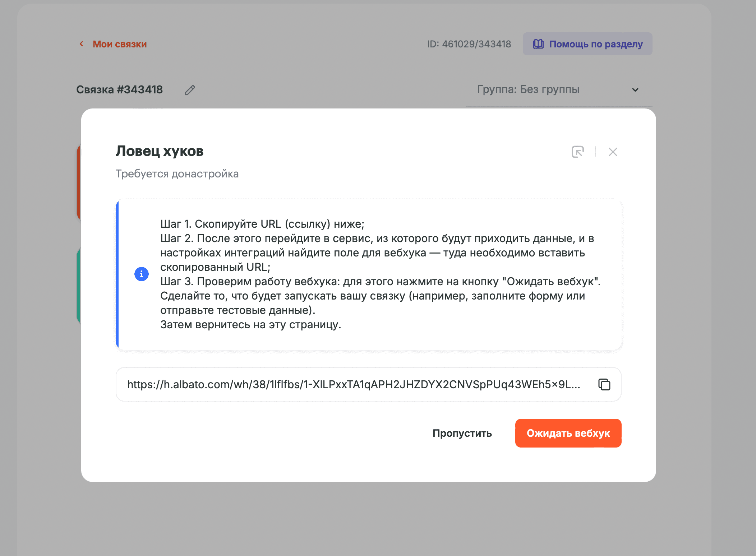This screenshot has height=556, width=756.
Task: Click the back chevron before Мои связки
Action: (x=81, y=44)
